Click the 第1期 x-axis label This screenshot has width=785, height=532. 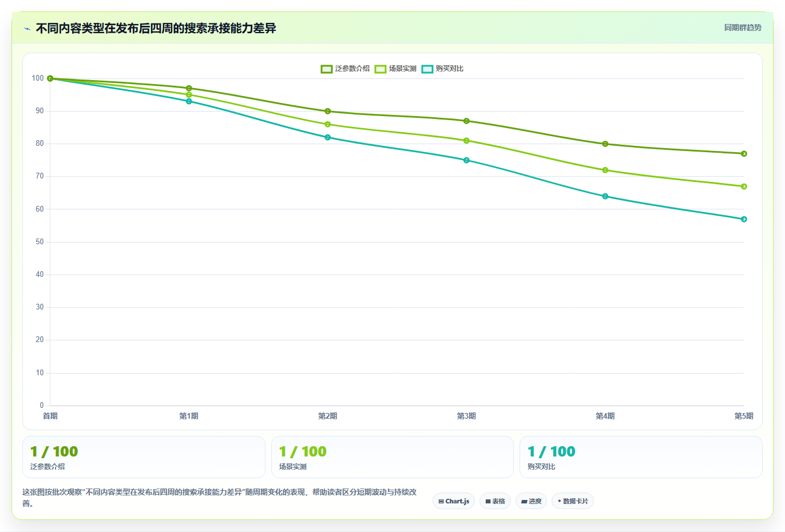click(189, 416)
